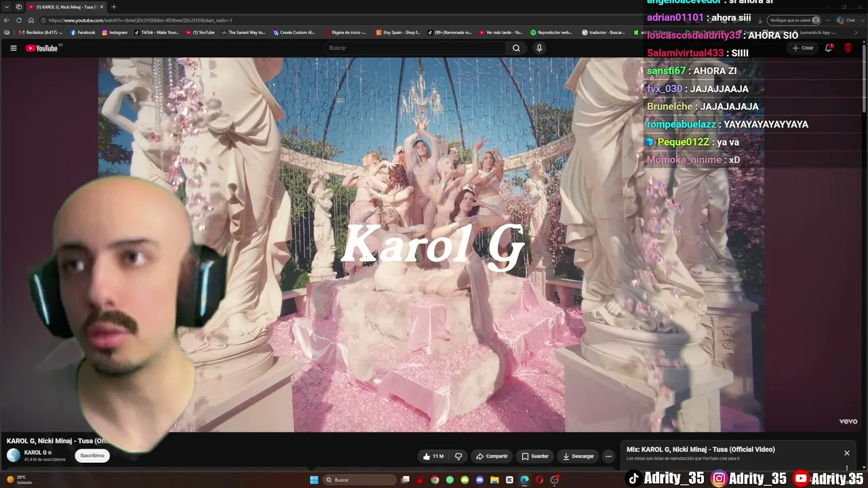
Task: Open File Explorer from the taskbar
Action: (494, 480)
